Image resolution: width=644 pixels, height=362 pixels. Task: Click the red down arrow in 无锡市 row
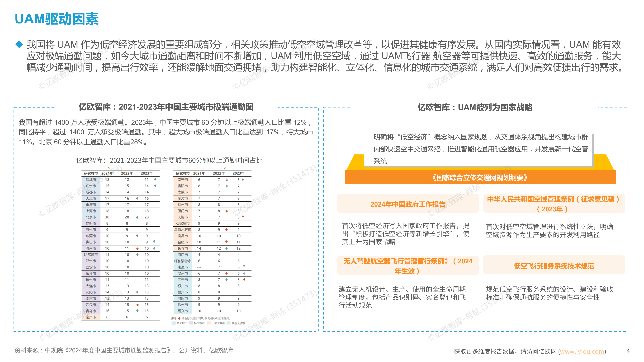pyautogui.click(x=243, y=216)
